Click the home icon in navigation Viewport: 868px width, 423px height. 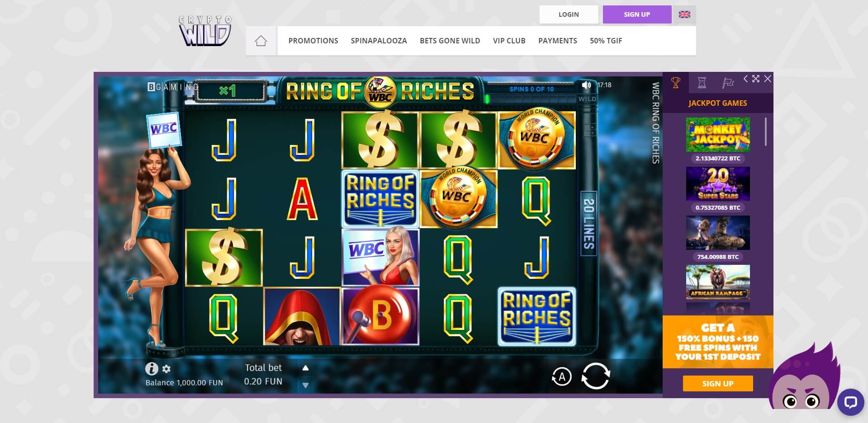tap(261, 41)
